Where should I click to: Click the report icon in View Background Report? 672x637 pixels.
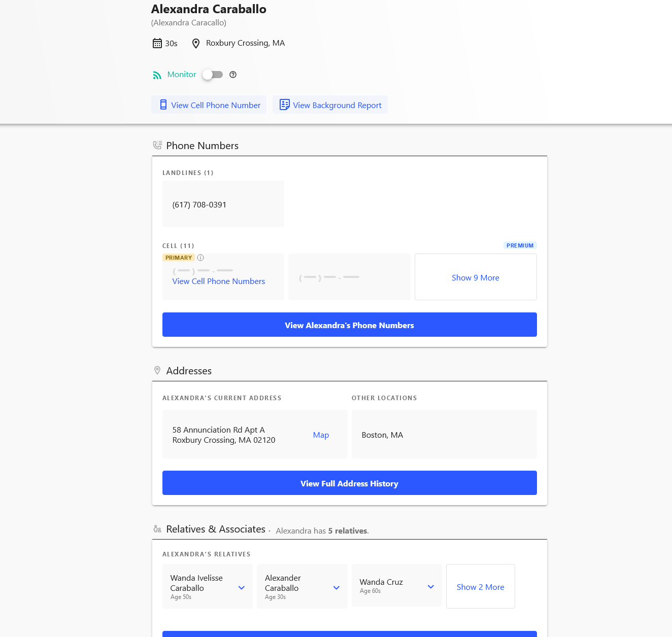[x=285, y=104]
